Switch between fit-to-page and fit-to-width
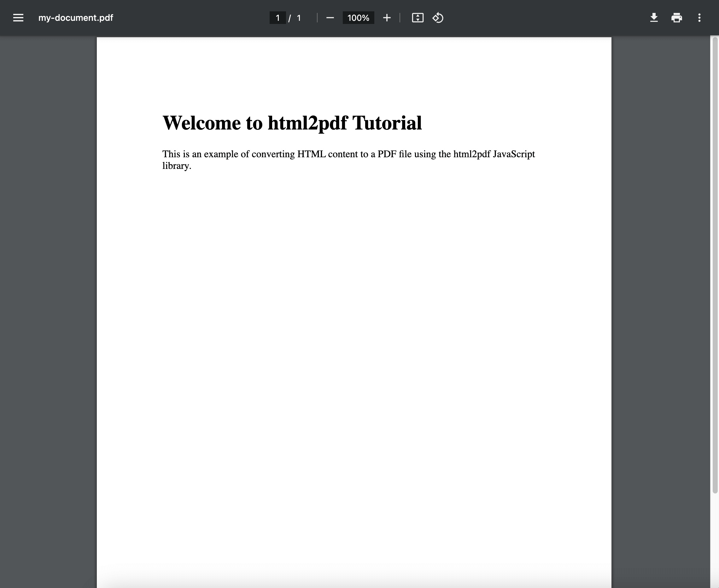The image size is (719, 588). (418, 18)
